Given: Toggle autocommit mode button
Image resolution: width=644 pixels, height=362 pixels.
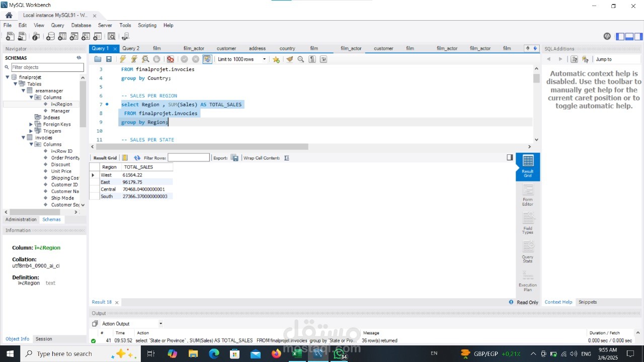Looking at the screenshot, I should pos(207,59).
